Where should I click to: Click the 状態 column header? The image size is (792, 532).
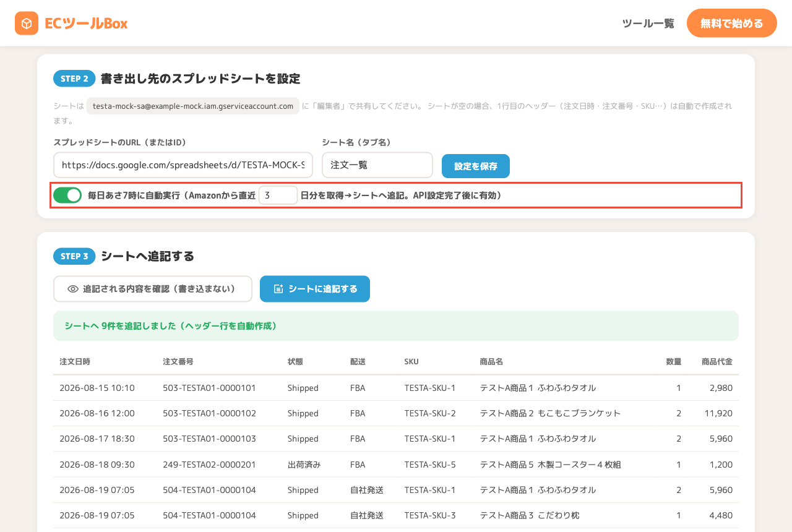click(x=295, y=361)
